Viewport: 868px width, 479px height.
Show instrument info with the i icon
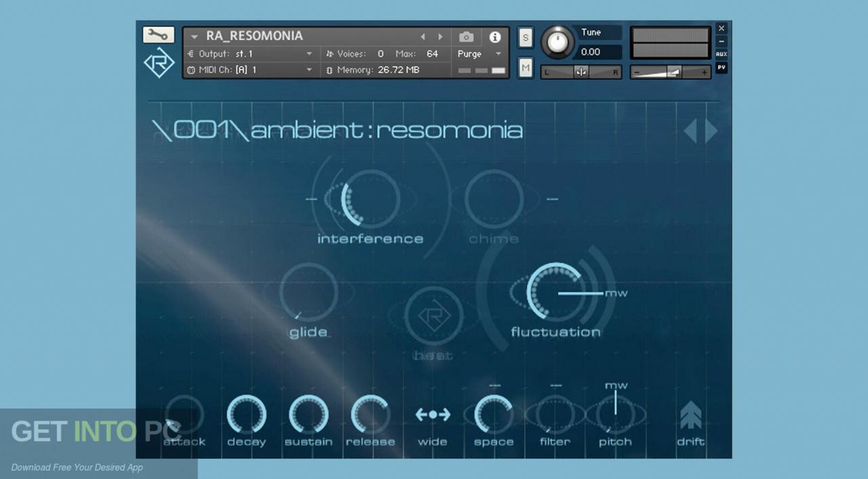pos(495,37)
